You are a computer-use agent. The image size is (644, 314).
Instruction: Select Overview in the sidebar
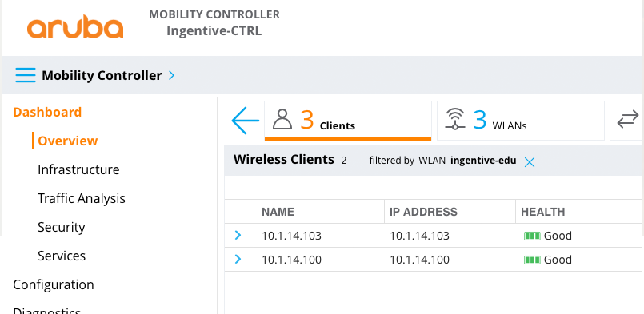tap(68, 141)
